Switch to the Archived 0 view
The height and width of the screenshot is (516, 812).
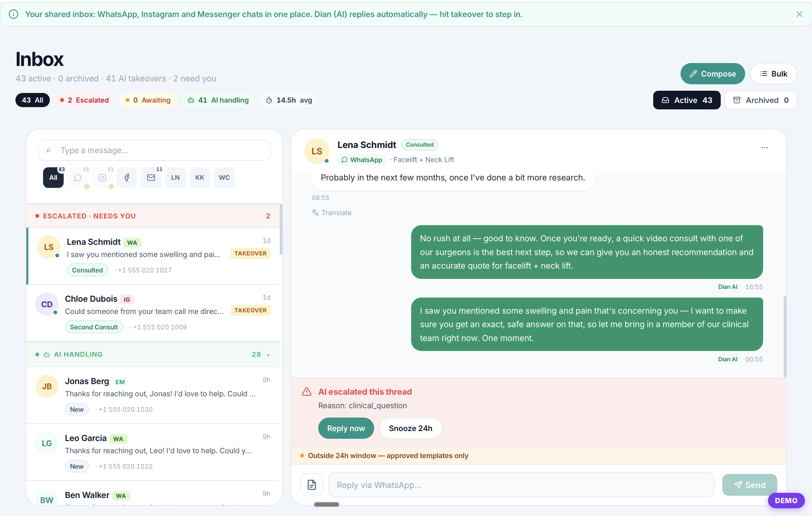pyautogui.click(x=761, y=100)
